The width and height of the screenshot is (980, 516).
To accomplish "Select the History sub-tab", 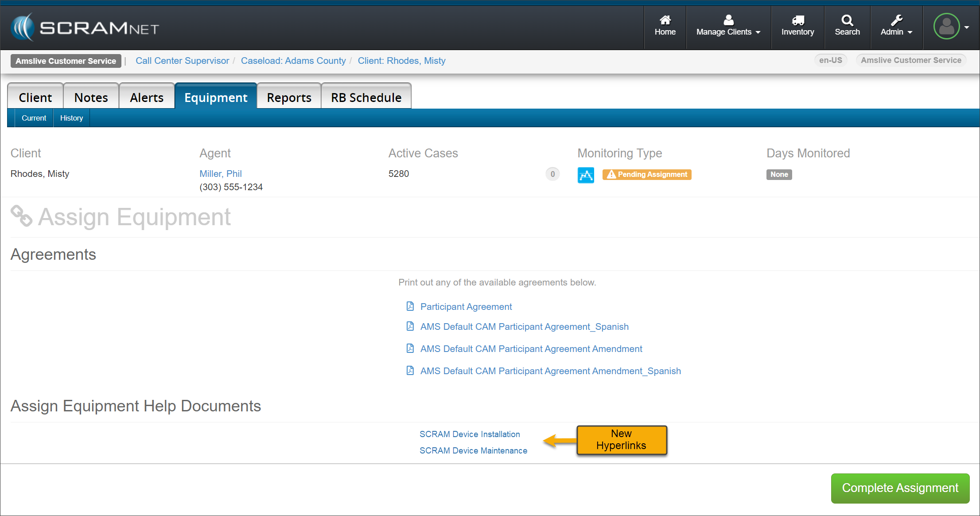I will pyautogui.click(x=71, y=118).
